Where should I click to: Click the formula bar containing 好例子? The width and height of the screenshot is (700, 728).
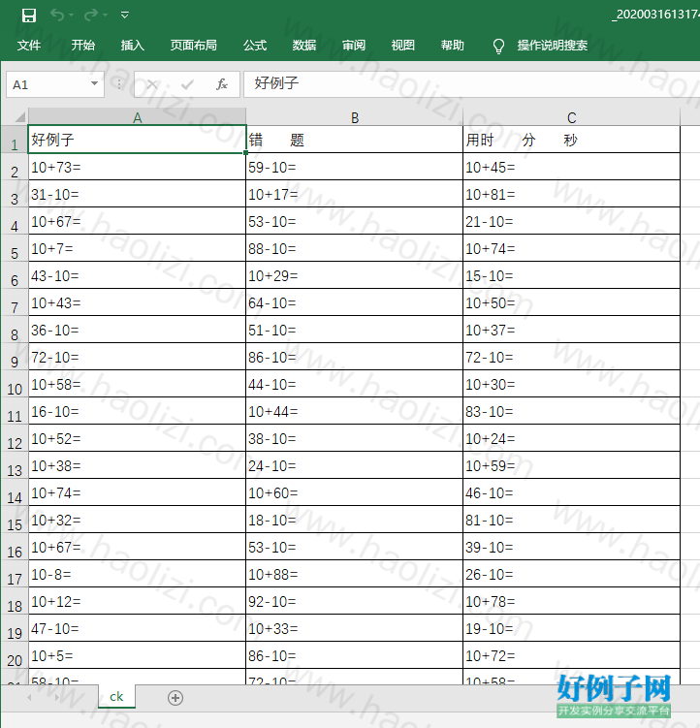(x=471, y=84)
